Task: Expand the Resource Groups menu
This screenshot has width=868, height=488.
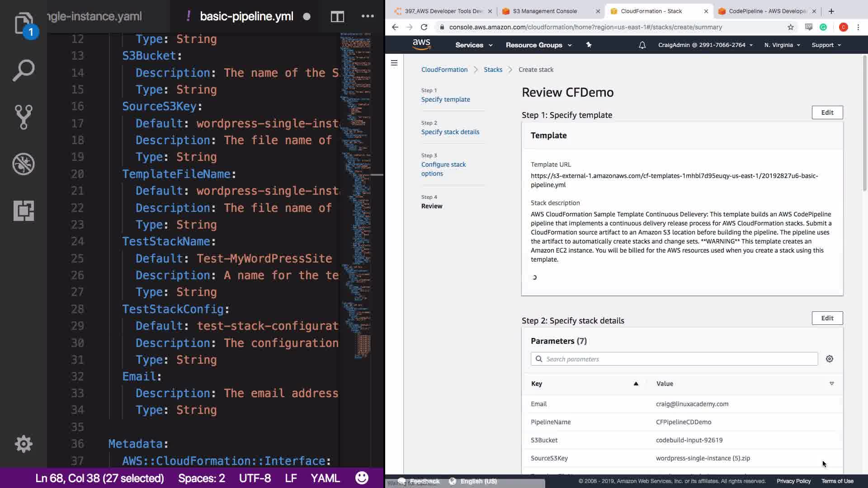Action: coord(538,45)
